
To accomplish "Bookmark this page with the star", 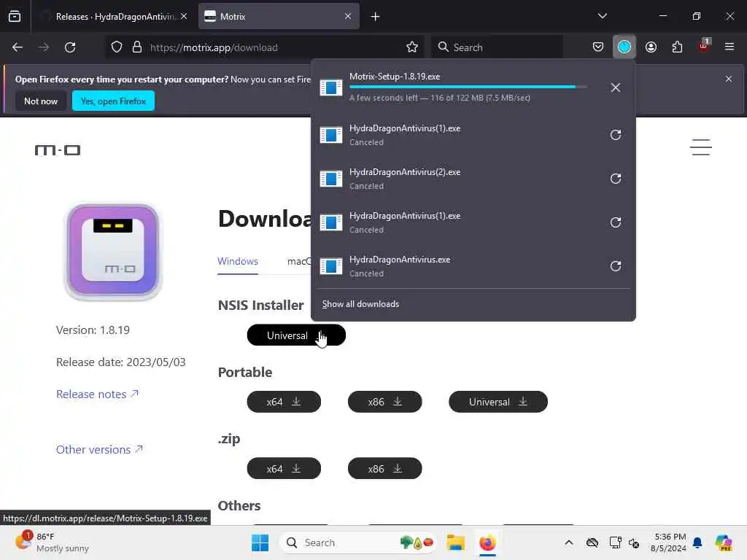I will coord(412,47).
